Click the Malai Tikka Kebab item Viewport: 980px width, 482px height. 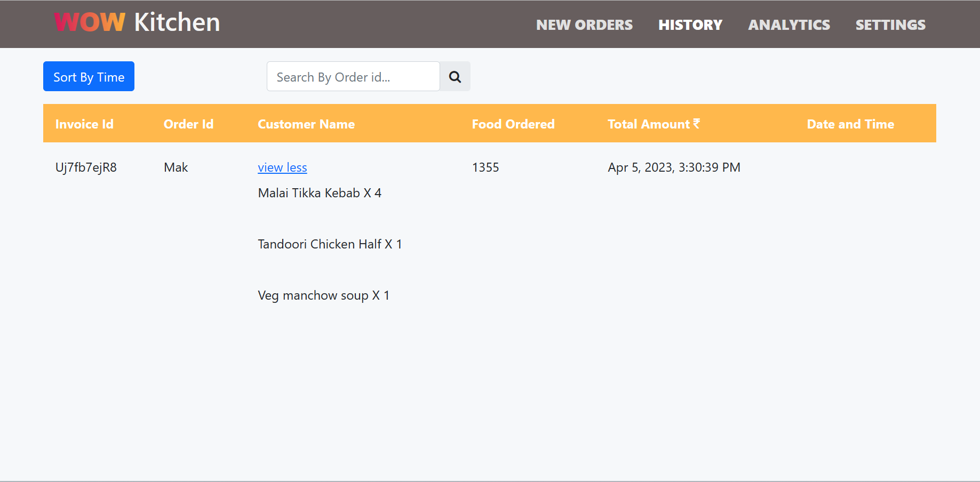click(320, 192)
